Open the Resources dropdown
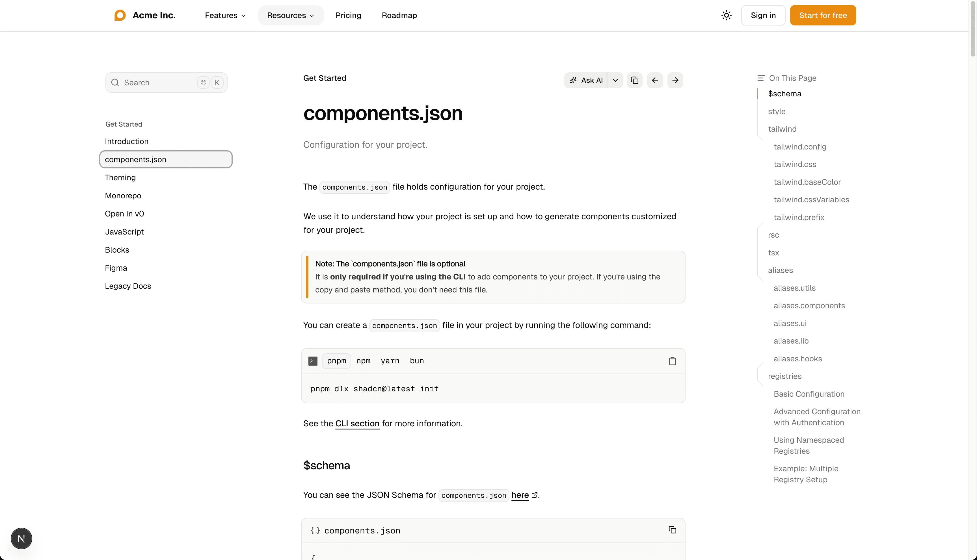 point(291,15)
